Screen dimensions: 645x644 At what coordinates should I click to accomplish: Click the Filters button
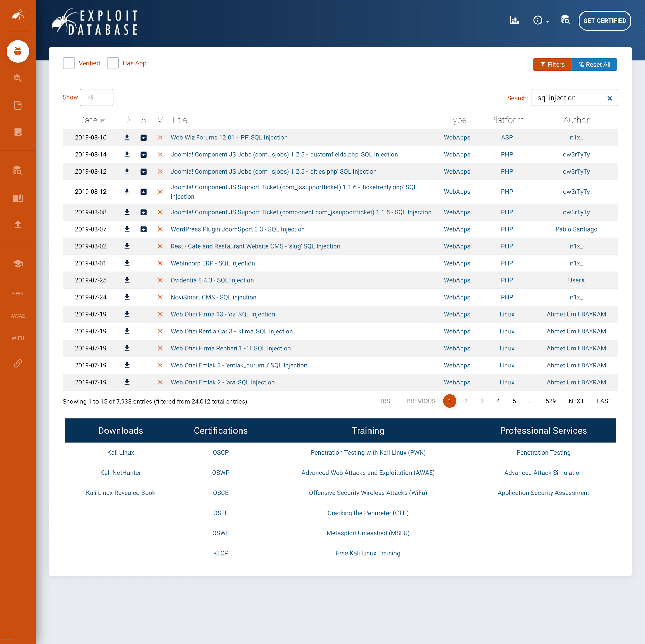(x=552, y=64)
